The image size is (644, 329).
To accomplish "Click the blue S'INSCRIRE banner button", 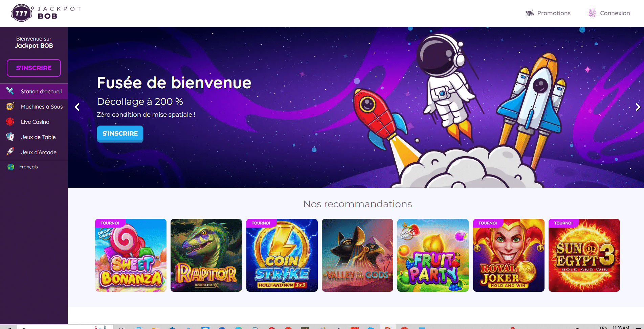I will coord(120,134).
